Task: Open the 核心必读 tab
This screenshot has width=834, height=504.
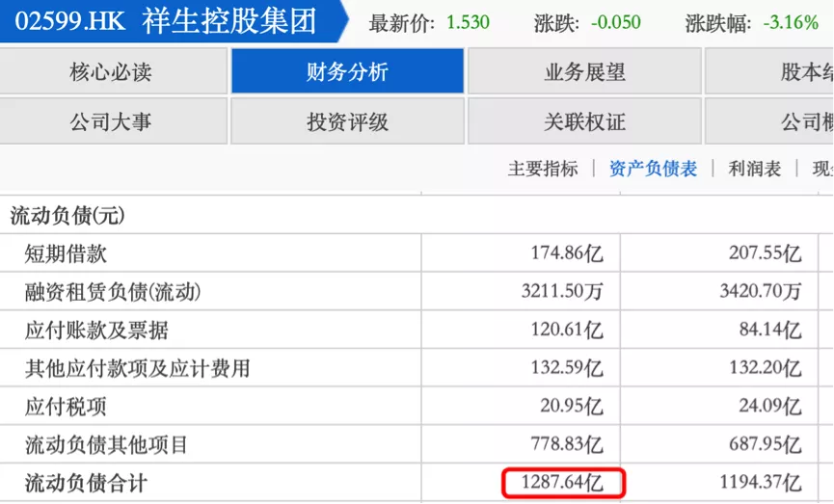Action: pyautogui.click(x=112, y=71)
